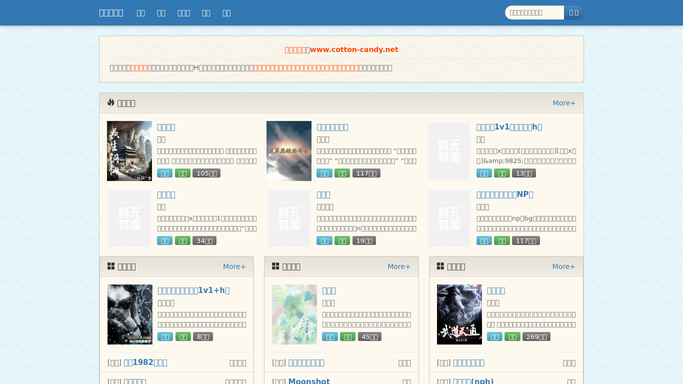Click More+ in the middle category panel

[399, 266]
